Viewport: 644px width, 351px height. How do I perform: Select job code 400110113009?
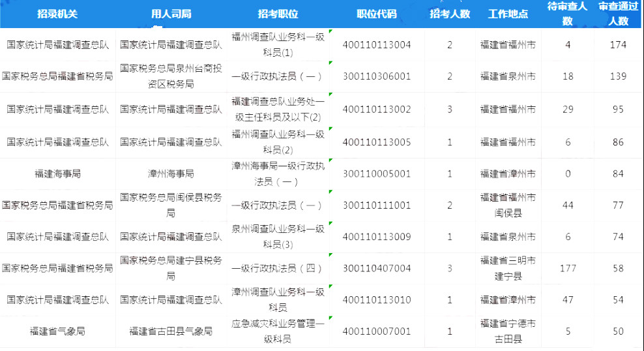377,237
